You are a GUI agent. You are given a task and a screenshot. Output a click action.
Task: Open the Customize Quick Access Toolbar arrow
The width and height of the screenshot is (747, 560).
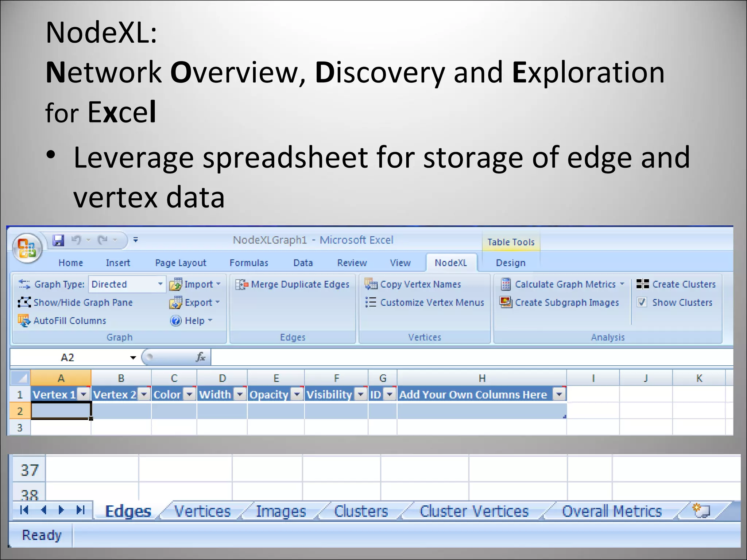pyautogui.click(x=135, y=240)
